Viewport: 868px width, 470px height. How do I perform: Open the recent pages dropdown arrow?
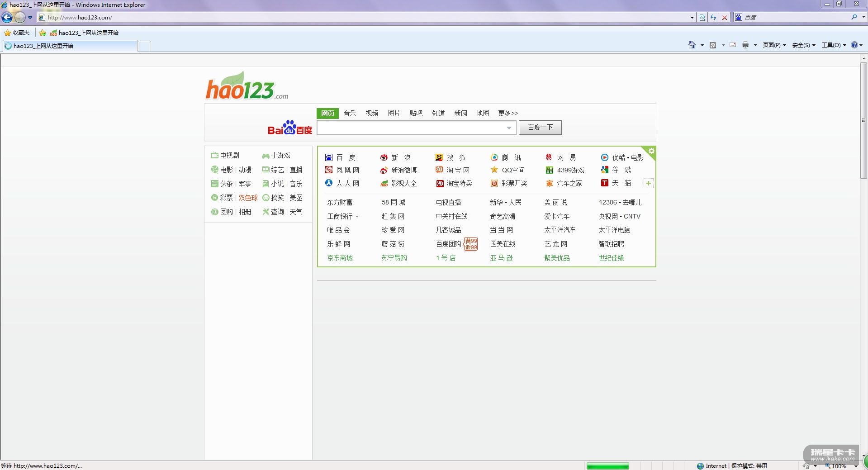30,18
